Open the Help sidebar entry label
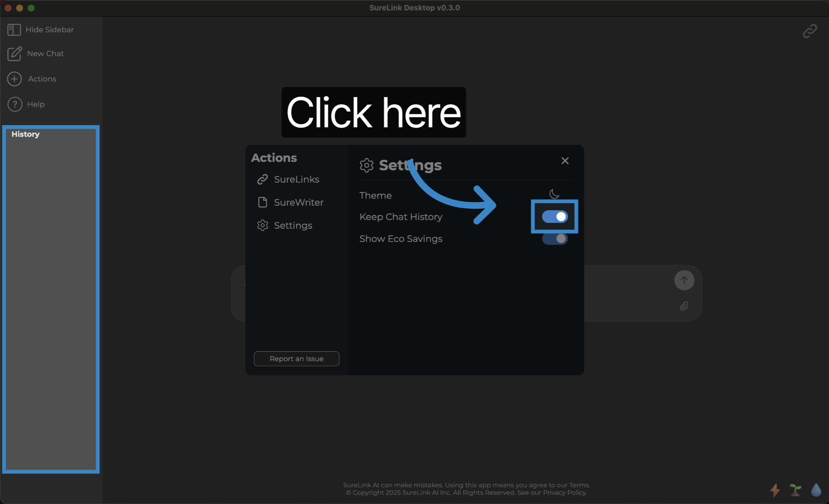 [36, 104]
